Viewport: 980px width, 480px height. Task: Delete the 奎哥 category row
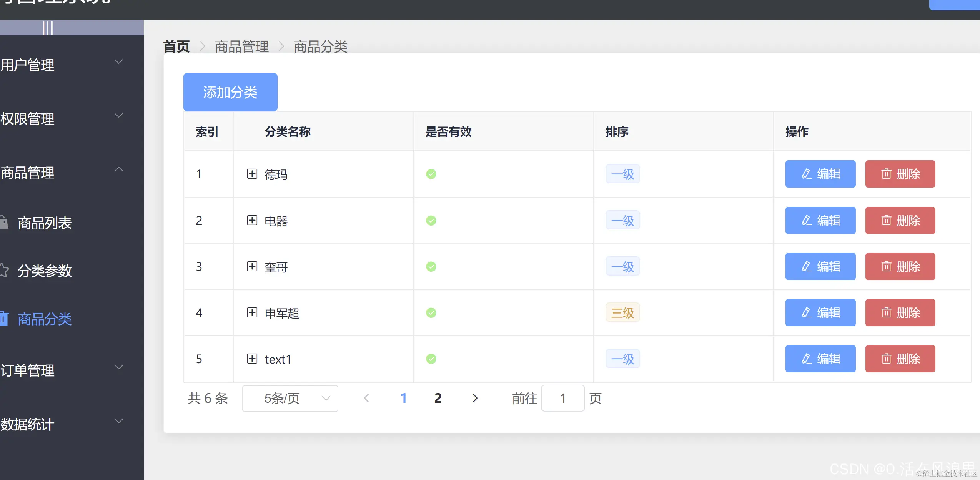tap(900, 266)
